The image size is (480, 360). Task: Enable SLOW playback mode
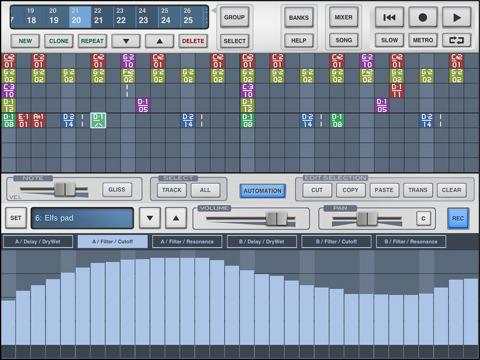point(389,40)
